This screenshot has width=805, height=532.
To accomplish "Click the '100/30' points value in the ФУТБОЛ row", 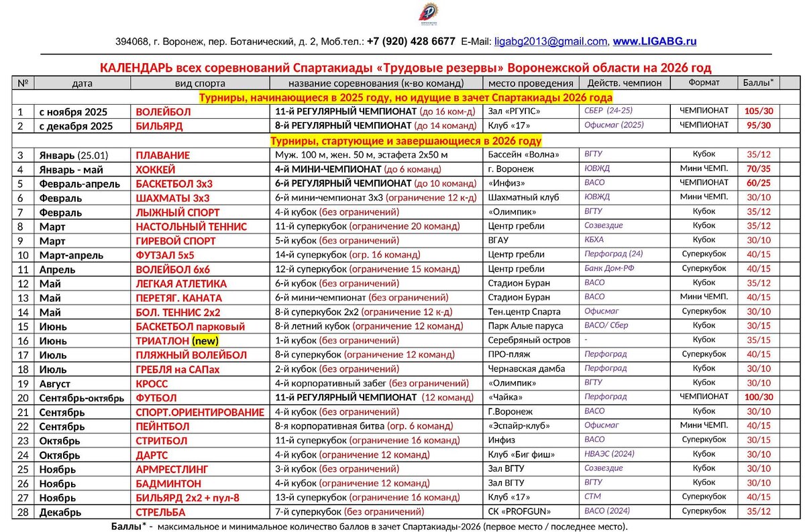I will coord(758,397).
